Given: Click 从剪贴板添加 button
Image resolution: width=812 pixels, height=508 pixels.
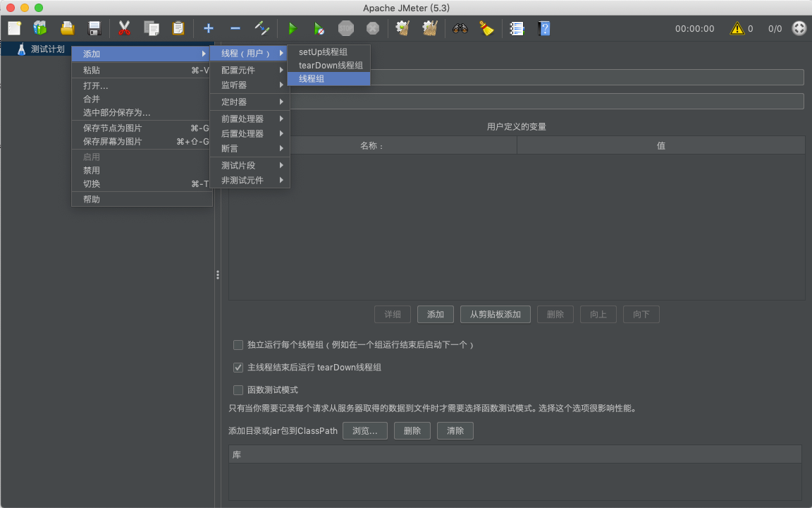Looking at the screenshot, I should [x=495, y=315].
